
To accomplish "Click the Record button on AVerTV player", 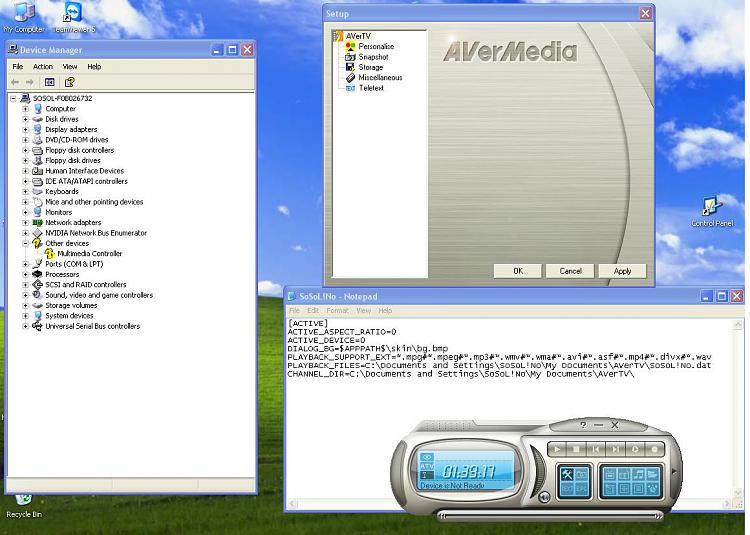I will click(x=655, y=449).
